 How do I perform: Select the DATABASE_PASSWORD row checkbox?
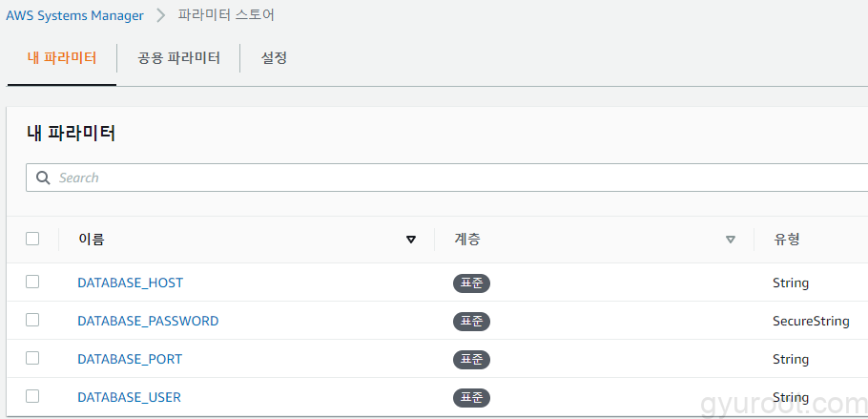[32, 320]
